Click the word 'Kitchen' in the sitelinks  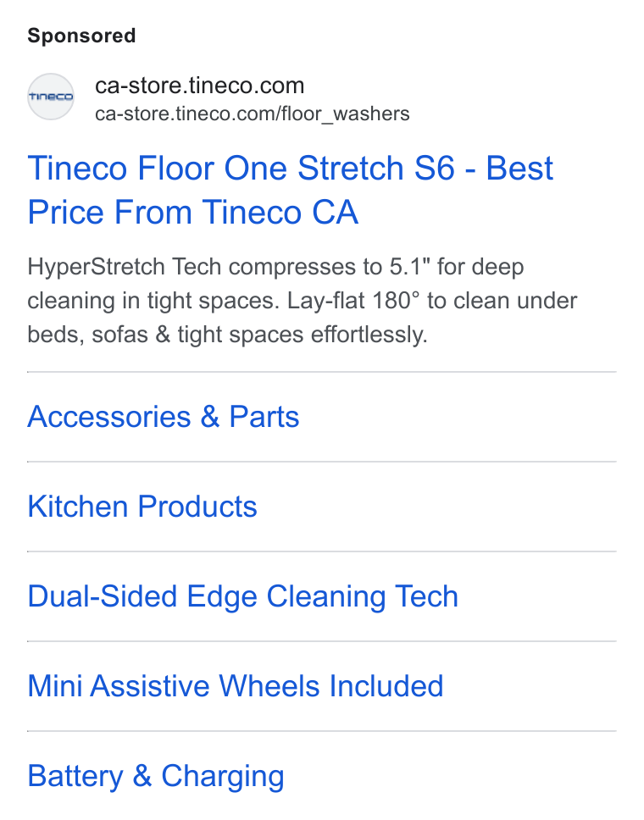coord(77,507)
